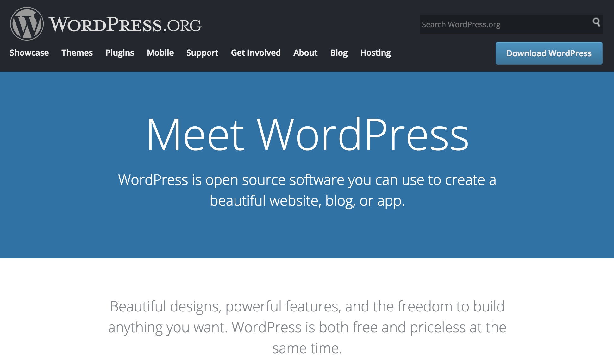Open the Showcase navigation menu item
Image resolution: width=614 pixels, height=364 pixels.
[29, 53]
